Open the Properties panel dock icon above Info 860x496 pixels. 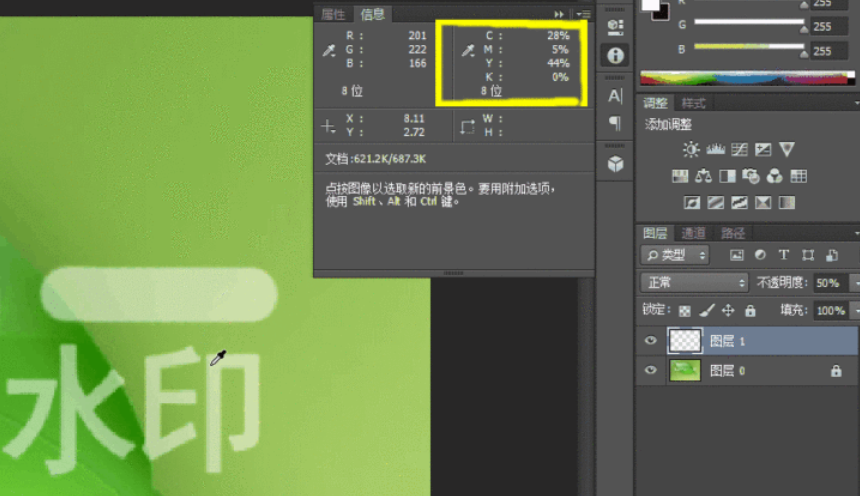615,26
